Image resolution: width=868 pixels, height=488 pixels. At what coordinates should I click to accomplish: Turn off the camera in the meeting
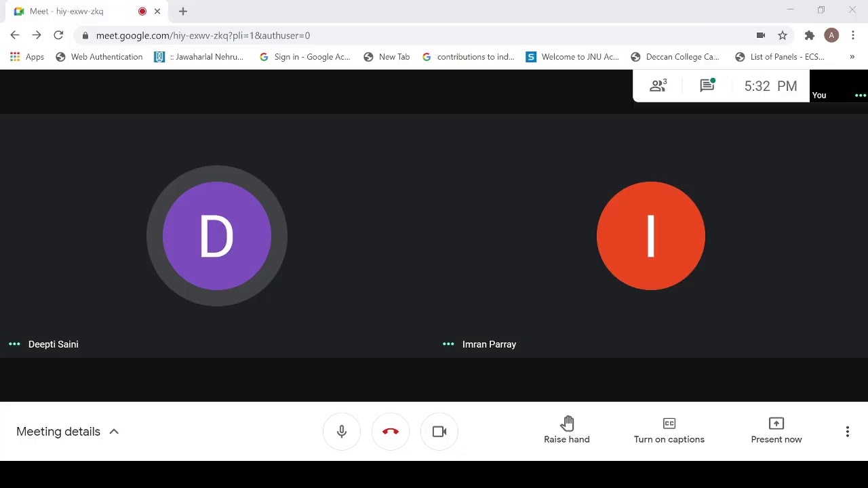[439, 432]
